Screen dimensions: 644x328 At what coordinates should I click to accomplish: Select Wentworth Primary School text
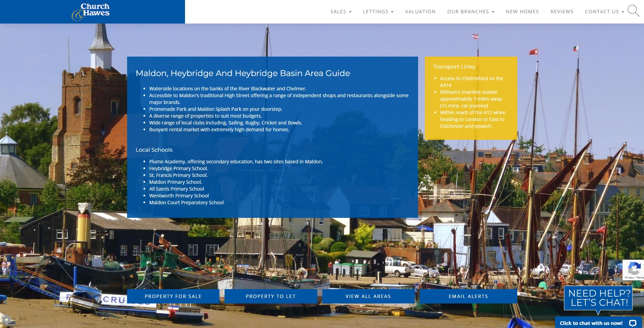coord(179,196)
